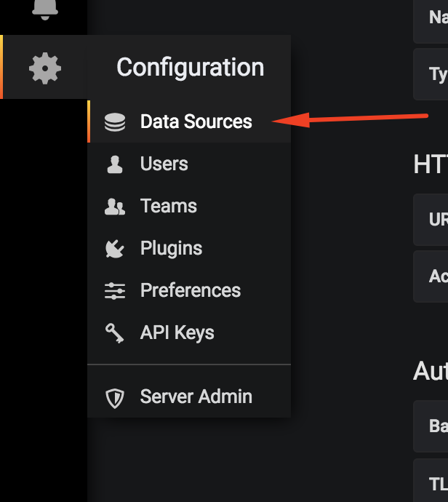Open Data Sources from the Configuration menu

196,121
